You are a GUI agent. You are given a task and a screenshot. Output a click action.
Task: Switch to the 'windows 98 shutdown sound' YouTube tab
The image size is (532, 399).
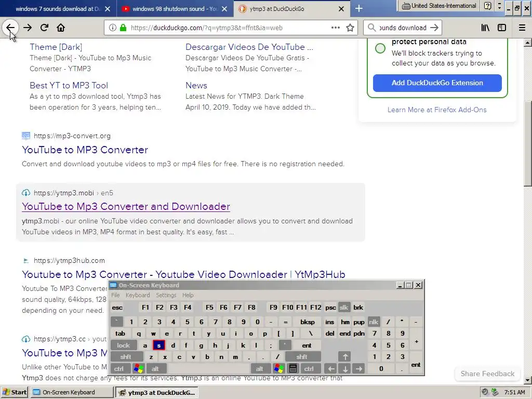[175, 9]
